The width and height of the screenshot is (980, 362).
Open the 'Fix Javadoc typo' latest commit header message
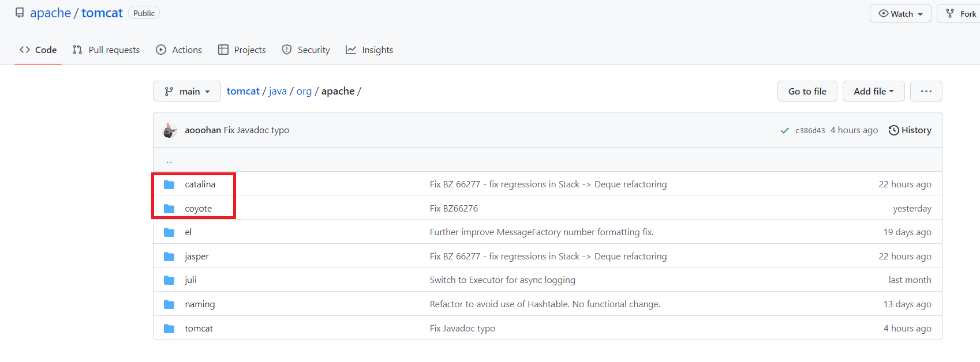256,130
